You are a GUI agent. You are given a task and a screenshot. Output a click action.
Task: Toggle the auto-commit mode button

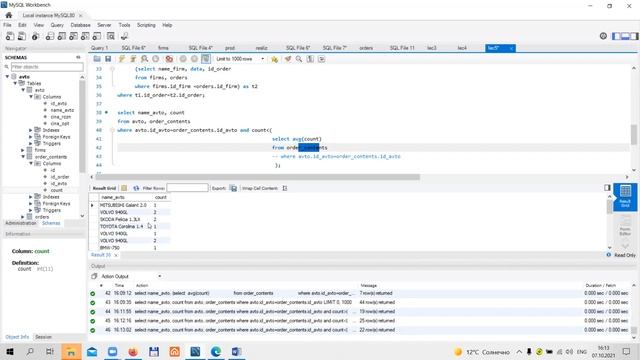coord(206,59)
